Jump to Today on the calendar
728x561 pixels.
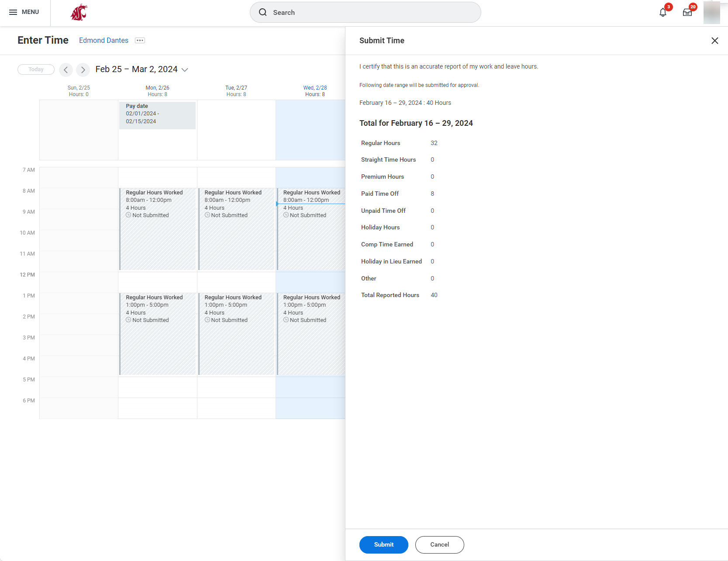(36, 69)
